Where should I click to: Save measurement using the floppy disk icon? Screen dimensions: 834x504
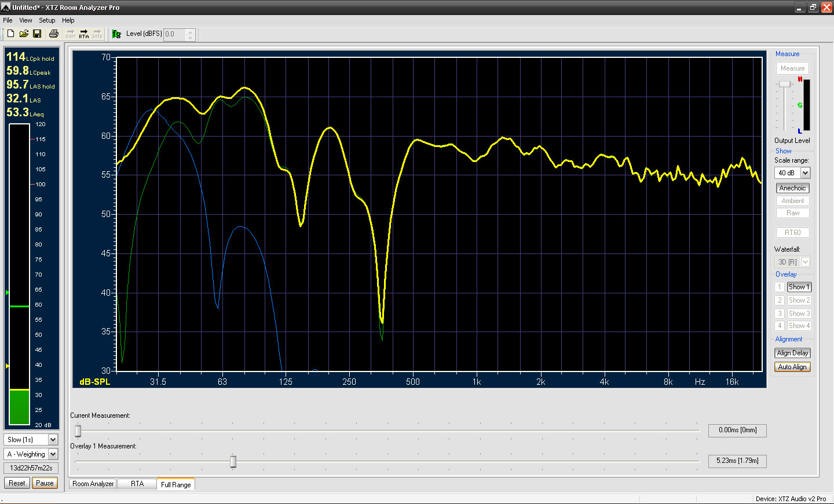click(37, 34)
